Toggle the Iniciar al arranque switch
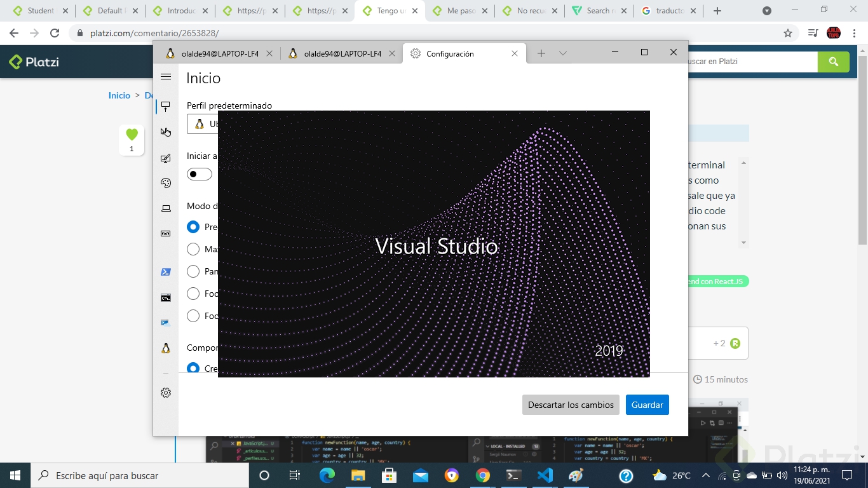Viewport: 868px width, 488px height. click(x=199, y=174)
